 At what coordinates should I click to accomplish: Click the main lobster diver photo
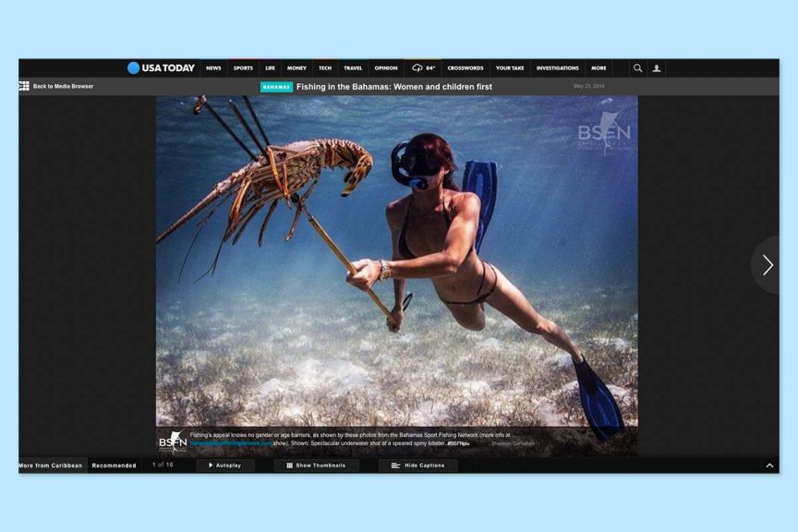[x=396, y=260]
